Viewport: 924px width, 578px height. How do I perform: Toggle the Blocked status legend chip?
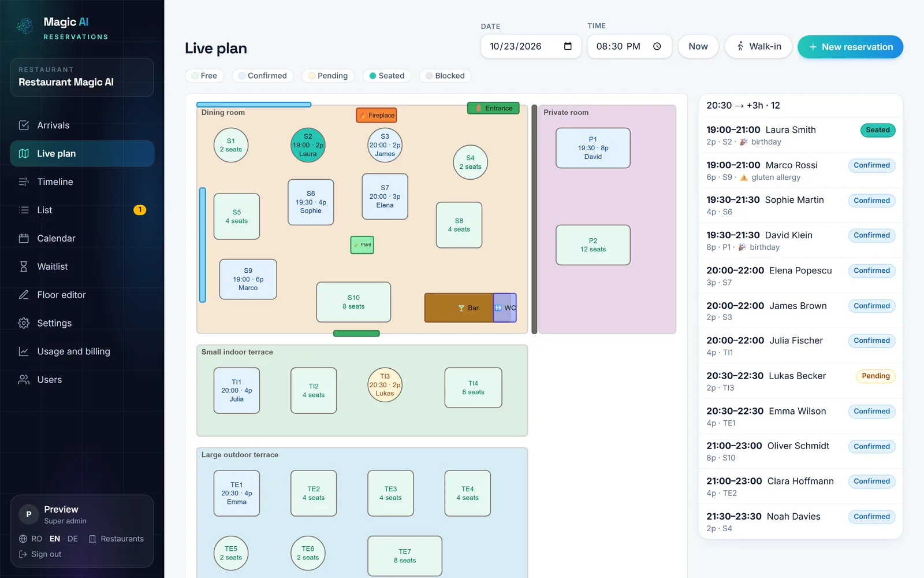click(445, 76)
